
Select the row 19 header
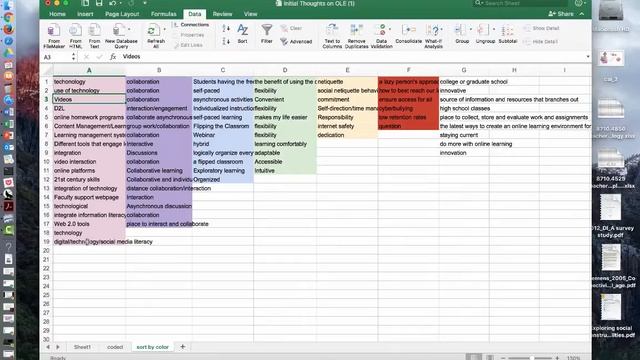(47, 242)
